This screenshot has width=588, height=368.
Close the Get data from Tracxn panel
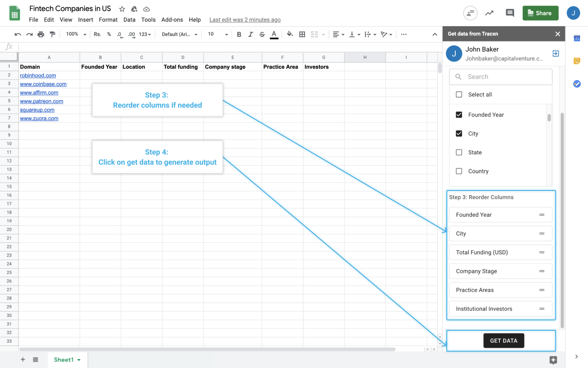(558, 34)
